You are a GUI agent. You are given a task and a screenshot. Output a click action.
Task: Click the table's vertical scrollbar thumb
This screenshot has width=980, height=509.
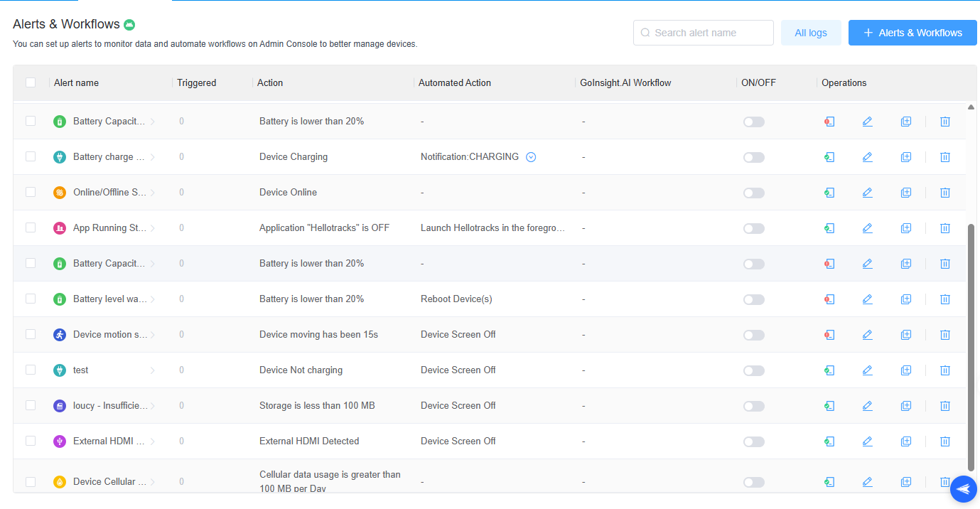pyautogui.click(x=971, y=348)
